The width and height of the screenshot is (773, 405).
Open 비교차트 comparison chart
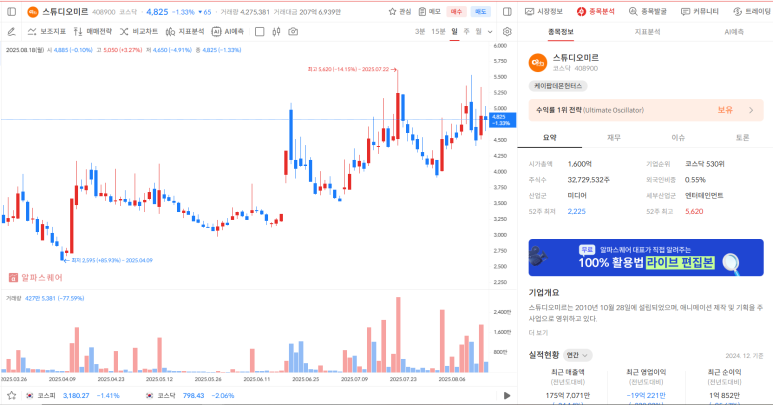[139, 32]
